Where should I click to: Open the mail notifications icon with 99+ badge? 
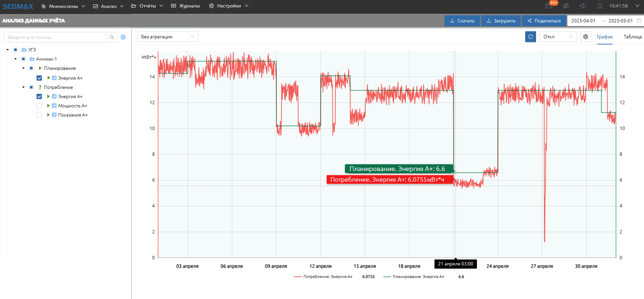(x=549, y=6)
